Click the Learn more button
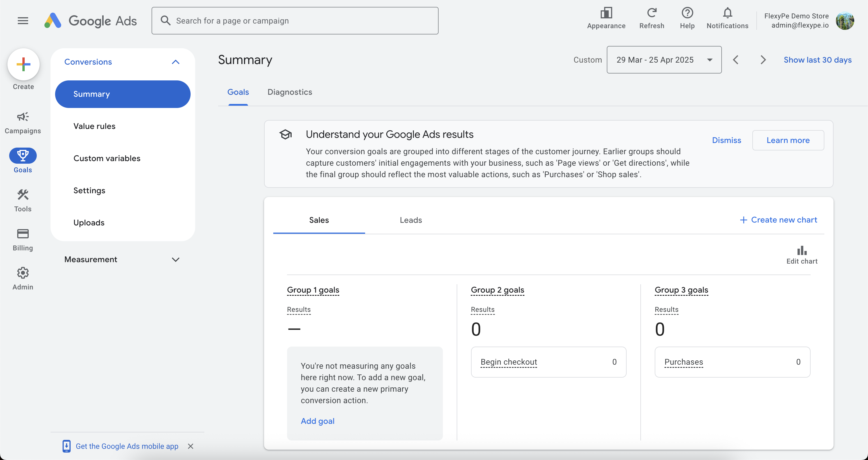 click(x=787, y=140)
